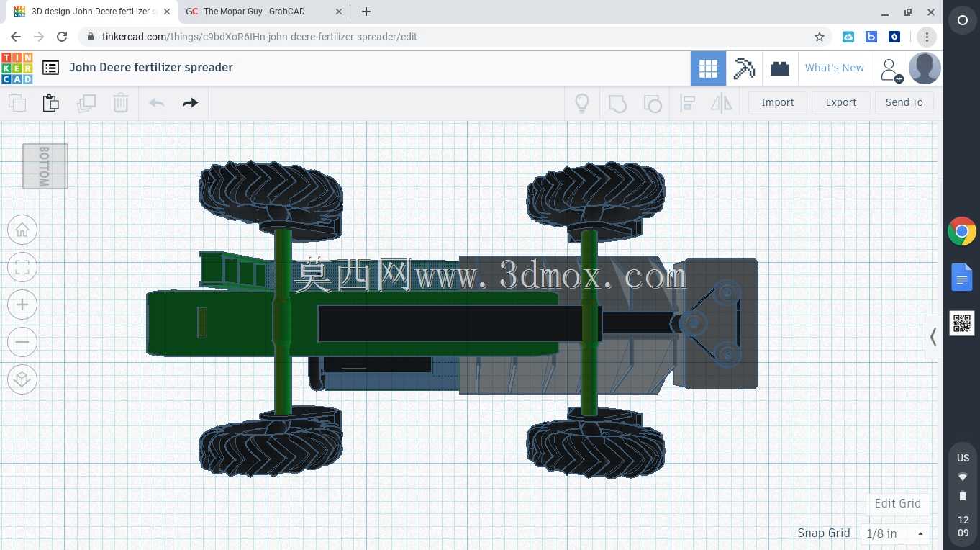The height and width of the screenshot is (550, 980).
Task: Click the Duplicate toolbar icon
Action: 86,103
